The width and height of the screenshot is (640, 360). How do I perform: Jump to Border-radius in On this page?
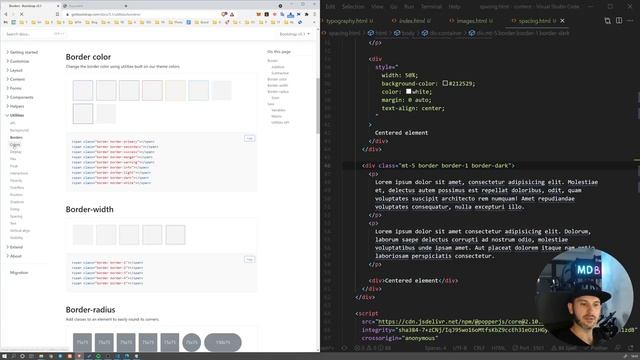(278, 91)
